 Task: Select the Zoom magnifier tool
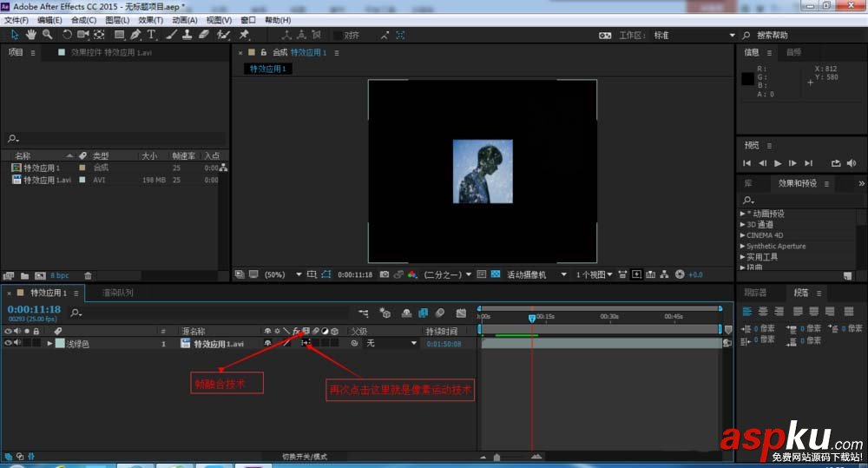[x=47, y=35]
